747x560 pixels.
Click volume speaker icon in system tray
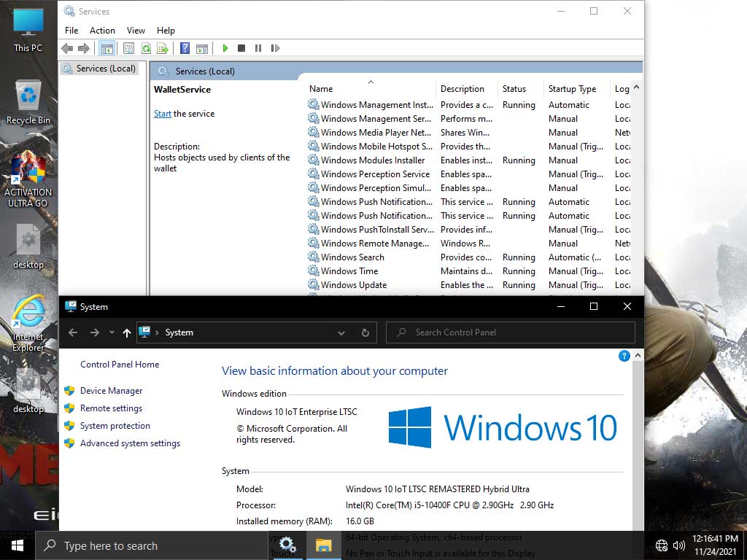coord(679,545)
